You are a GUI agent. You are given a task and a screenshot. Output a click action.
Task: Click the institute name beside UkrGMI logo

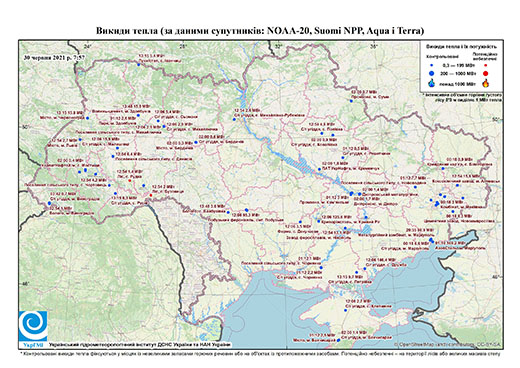tap(139, 345)
